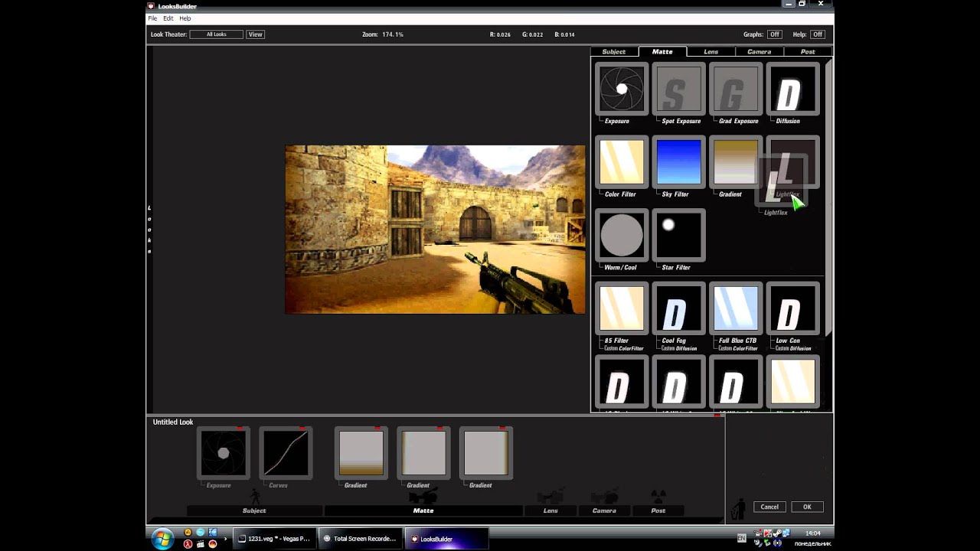Switch to the Camera tab in the tools panel

coord(759,51)
